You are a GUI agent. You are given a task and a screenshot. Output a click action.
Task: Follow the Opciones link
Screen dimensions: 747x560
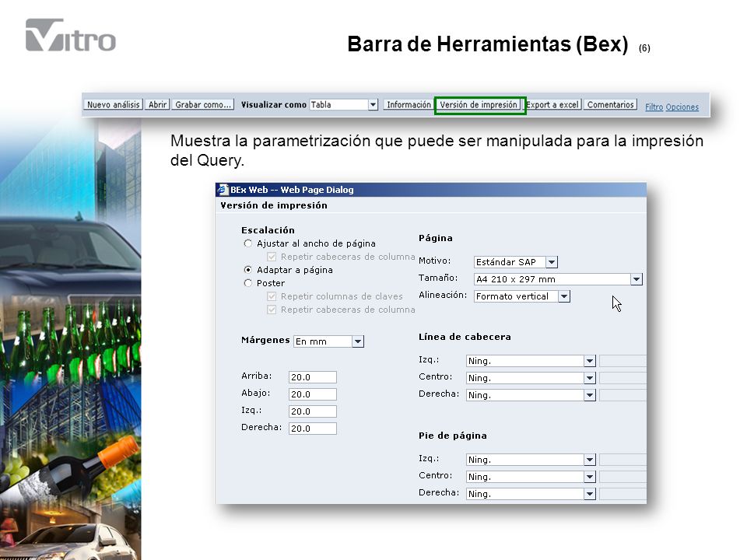coord(682,107)
